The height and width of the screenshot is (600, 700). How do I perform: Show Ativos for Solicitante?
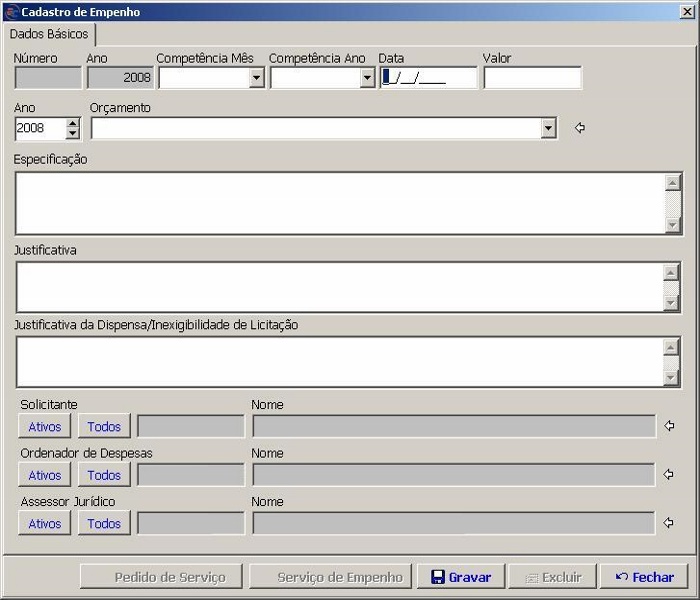[x=45, y=426]
